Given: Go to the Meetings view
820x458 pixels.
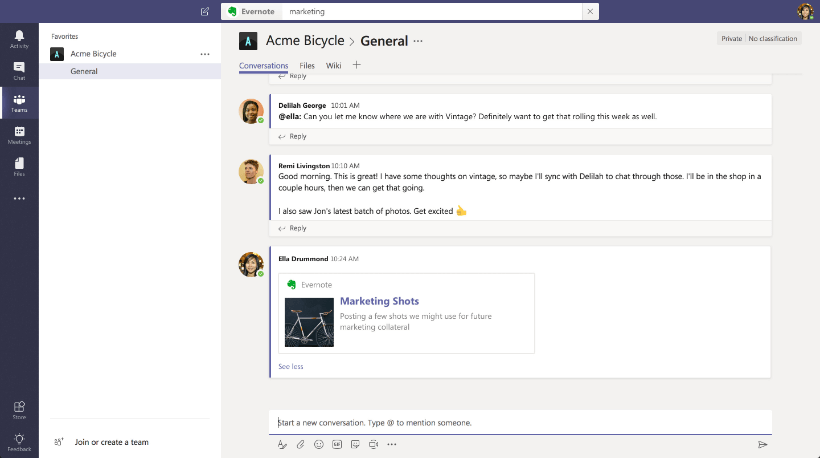Looking at the screenshot, I should [x=19, y=134].
